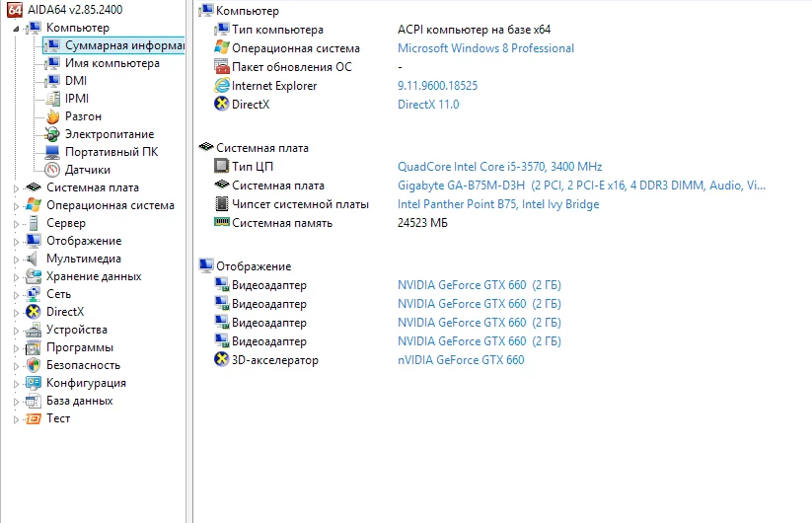Expand the Сервер tree node
The image size is (812, 523).
point(16,224)
